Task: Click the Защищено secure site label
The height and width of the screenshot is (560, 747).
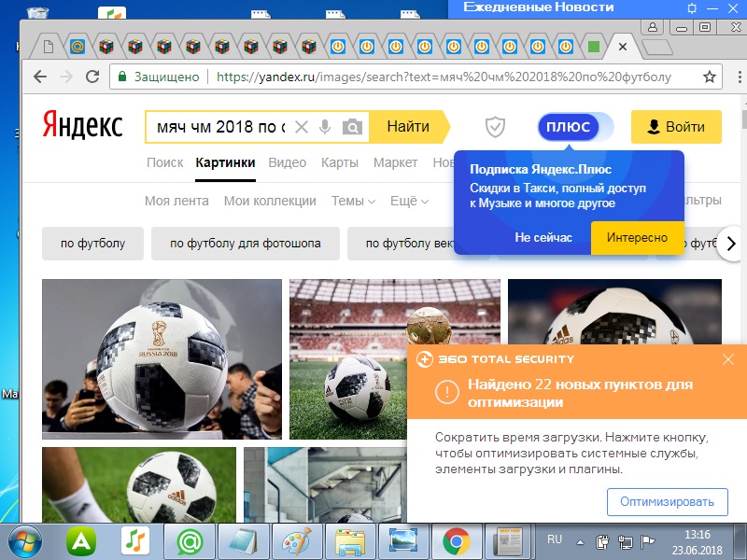Action: (x=160, y=77)
